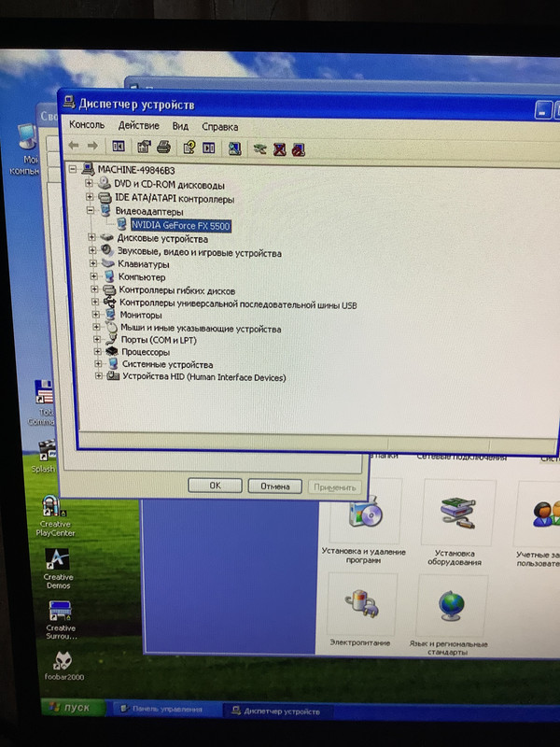
Task: Click Отмена in the System Properties dialog
Action: (275, 486)
